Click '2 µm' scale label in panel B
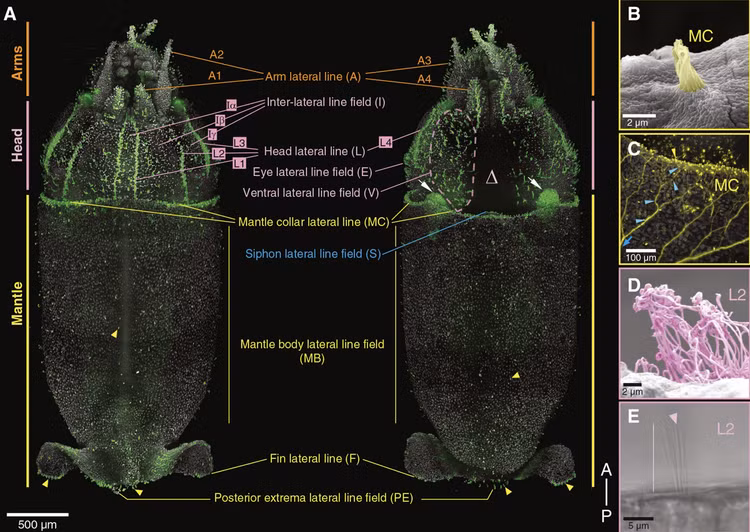 pos(638,122)
